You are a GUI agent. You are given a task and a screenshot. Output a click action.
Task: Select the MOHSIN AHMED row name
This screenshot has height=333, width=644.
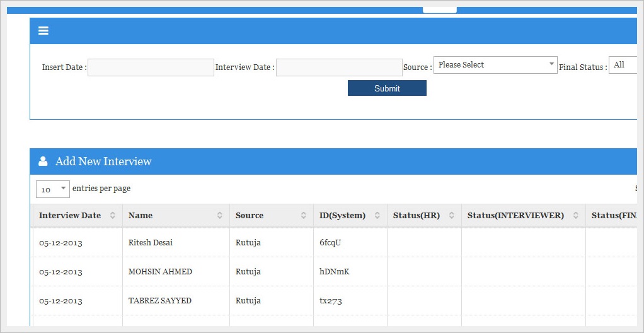[x=160, y=272]
